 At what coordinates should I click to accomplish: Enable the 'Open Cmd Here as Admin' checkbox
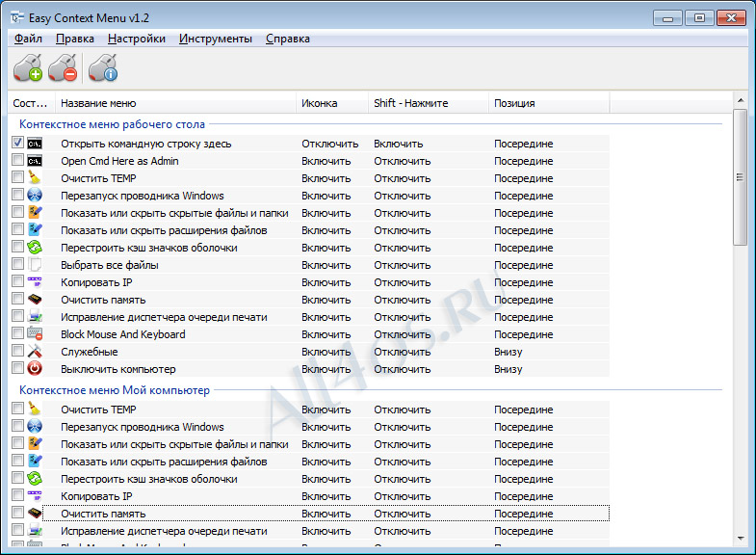tap(18, 160)
